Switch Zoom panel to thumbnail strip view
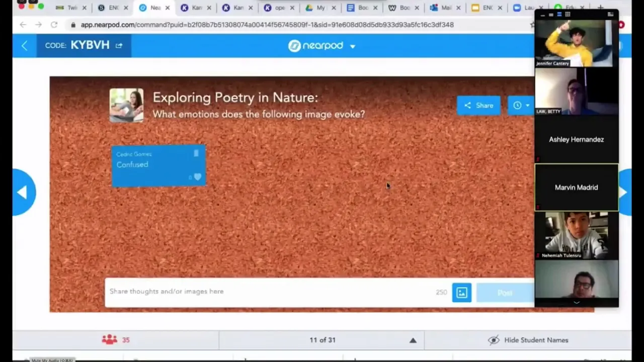The image size is (644, 362). (559, 15)
